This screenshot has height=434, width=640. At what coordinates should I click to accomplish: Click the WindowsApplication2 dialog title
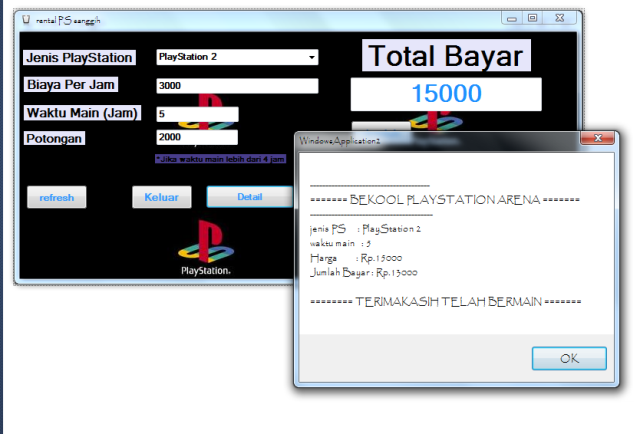[340, 141]
